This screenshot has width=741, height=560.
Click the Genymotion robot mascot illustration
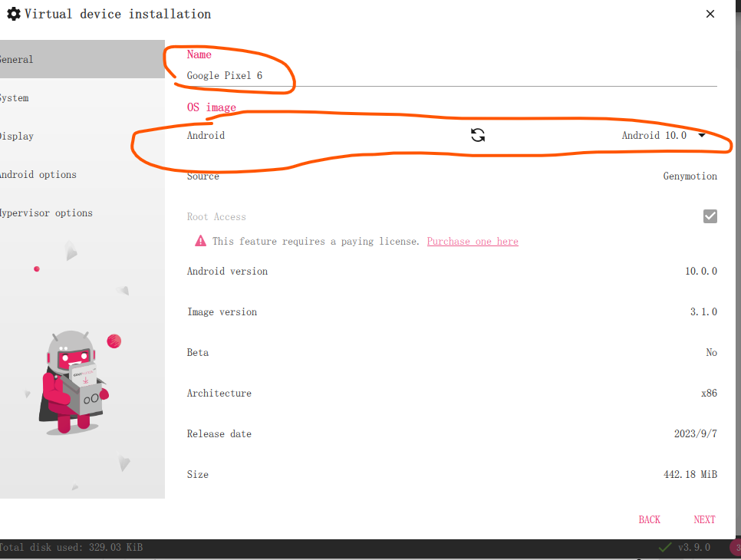click(x=74, y=382)
